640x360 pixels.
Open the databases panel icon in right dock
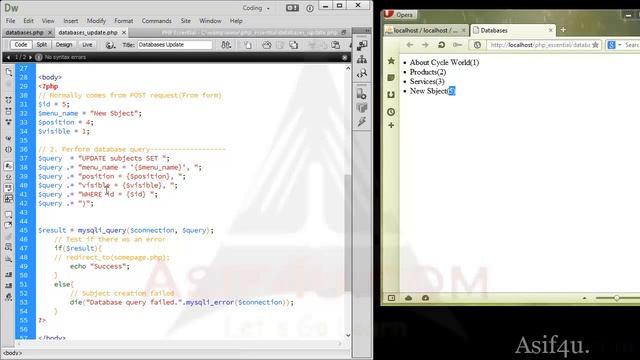click(x=362, y=94)
